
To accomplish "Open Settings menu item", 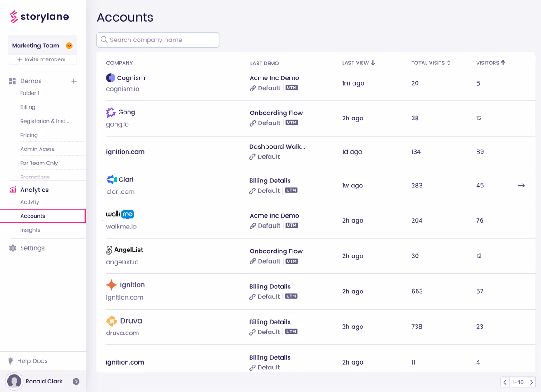I will pyautogui.click(x=32, y=248).
